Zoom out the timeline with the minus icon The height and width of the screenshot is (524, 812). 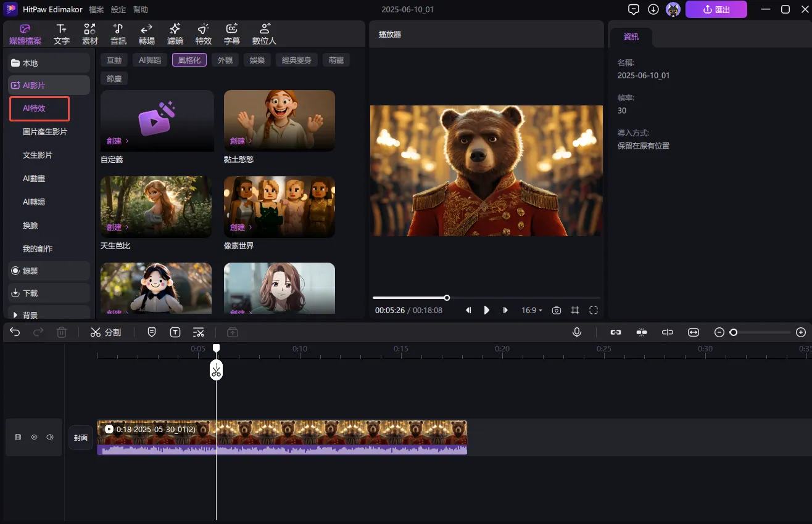[x=719, y=332]
